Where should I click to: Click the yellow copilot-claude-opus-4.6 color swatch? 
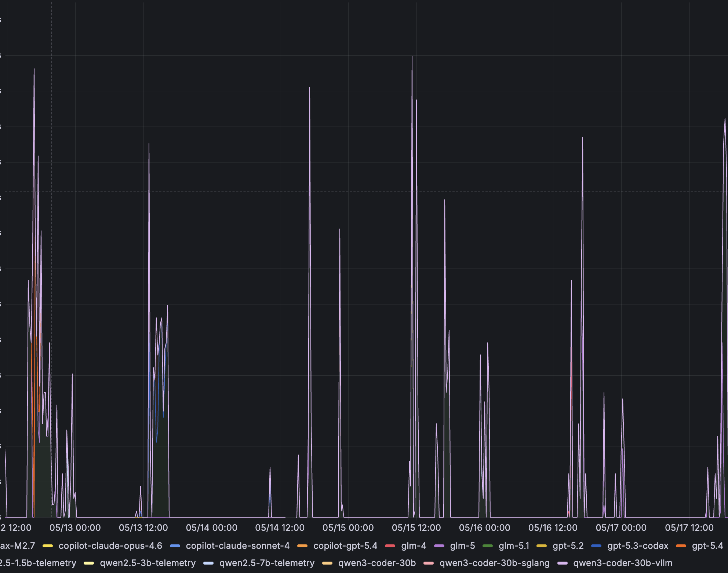coord(48,546)
